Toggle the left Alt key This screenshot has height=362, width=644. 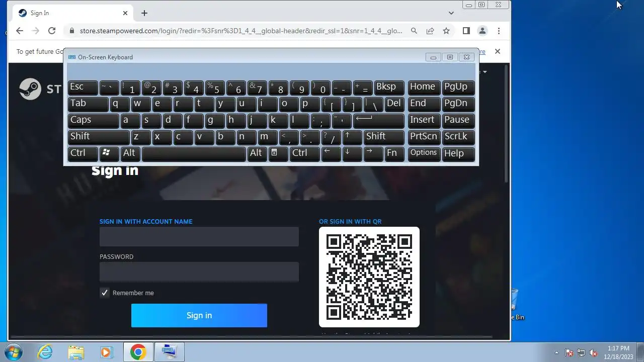click(x=130, y=153)
